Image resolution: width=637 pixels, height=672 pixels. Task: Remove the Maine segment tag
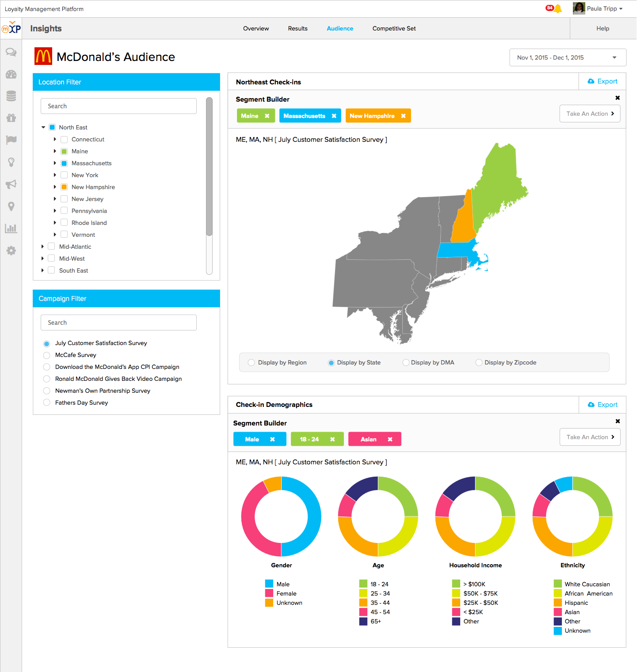267,116
